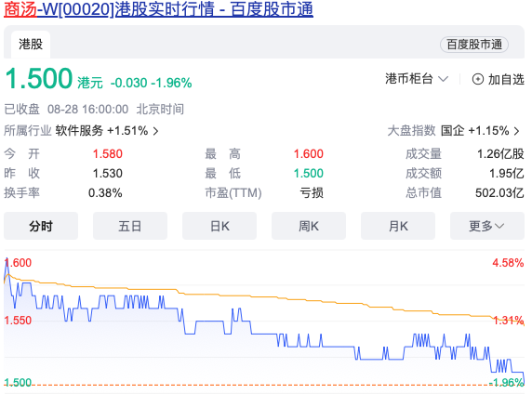Click the 已收盘 08-28 16:00:00 timestamp
The height and width of the screenshot is (394, 532).
[66, 109]
